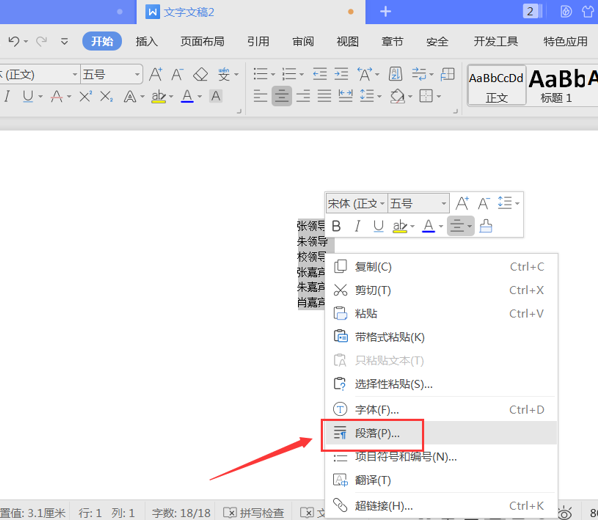Screen dimensions: 603x522
Task: Click 拼写检查 in the status bar
Action: (254, 513)
